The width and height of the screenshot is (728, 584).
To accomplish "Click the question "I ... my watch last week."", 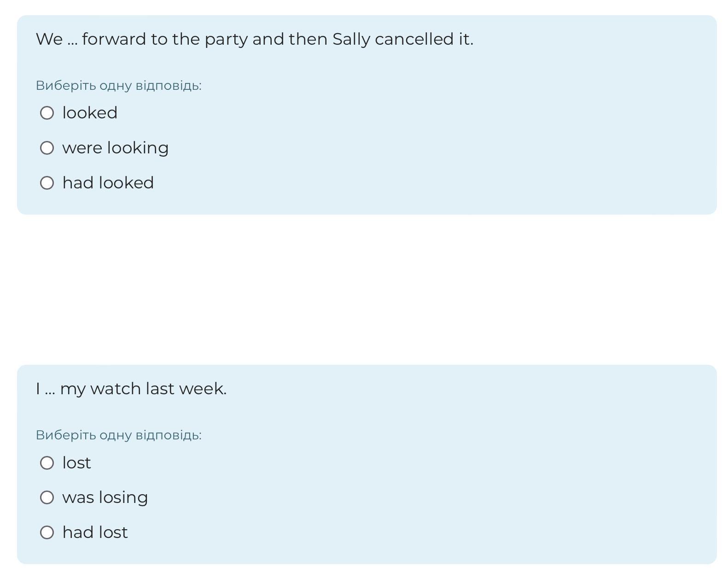I will [131, 389].
